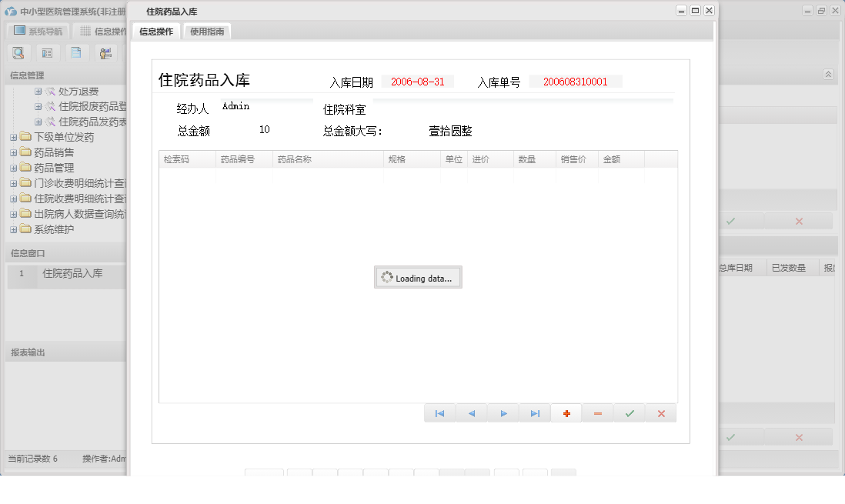
Task: Add a new drug row with the plus icon
Action: click(566, 413)
